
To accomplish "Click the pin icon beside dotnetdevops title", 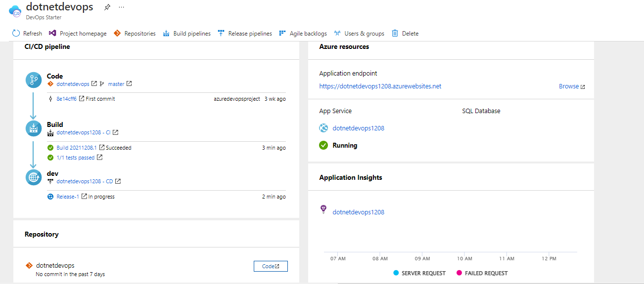I will (x=107, y=7).
